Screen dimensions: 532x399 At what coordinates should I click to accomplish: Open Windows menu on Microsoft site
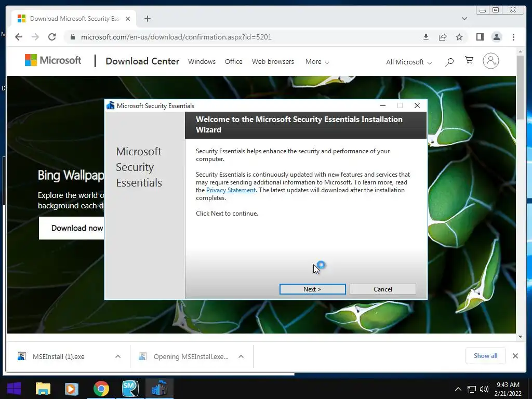(x=202, y=62)
